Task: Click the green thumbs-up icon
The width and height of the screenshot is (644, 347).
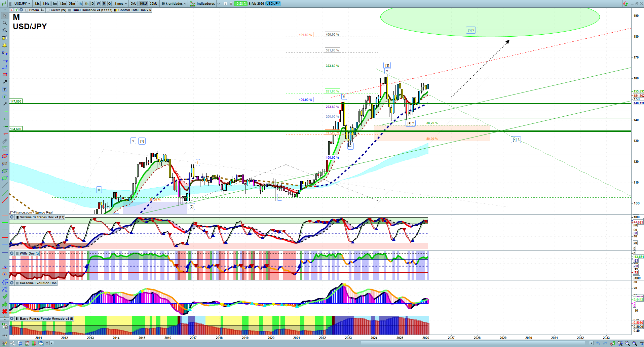Action: click(x=5, y=304)
